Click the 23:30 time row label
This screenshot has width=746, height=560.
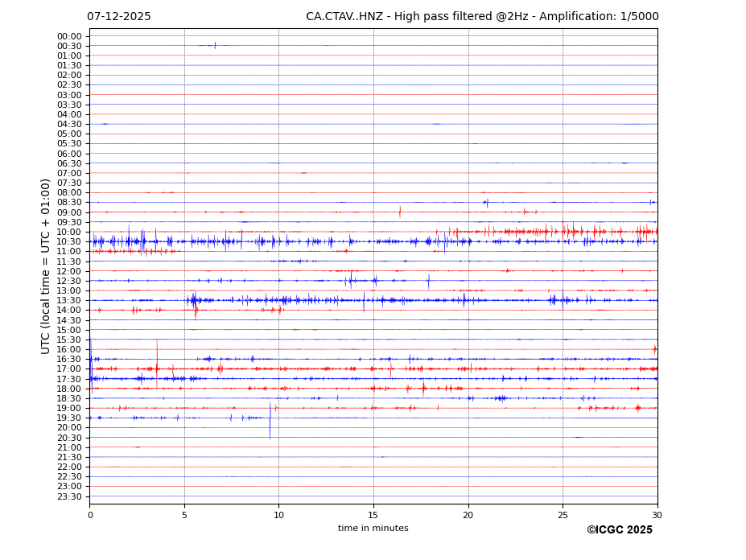click(68, 496)
